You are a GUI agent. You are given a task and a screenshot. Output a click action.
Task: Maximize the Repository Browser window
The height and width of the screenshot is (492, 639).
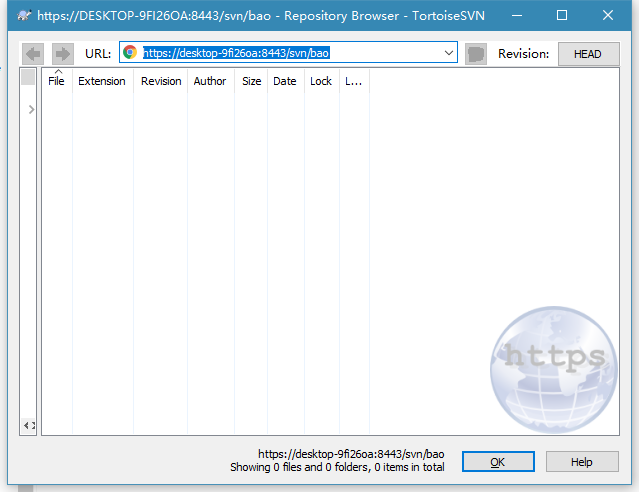click(x=562, y=15)
